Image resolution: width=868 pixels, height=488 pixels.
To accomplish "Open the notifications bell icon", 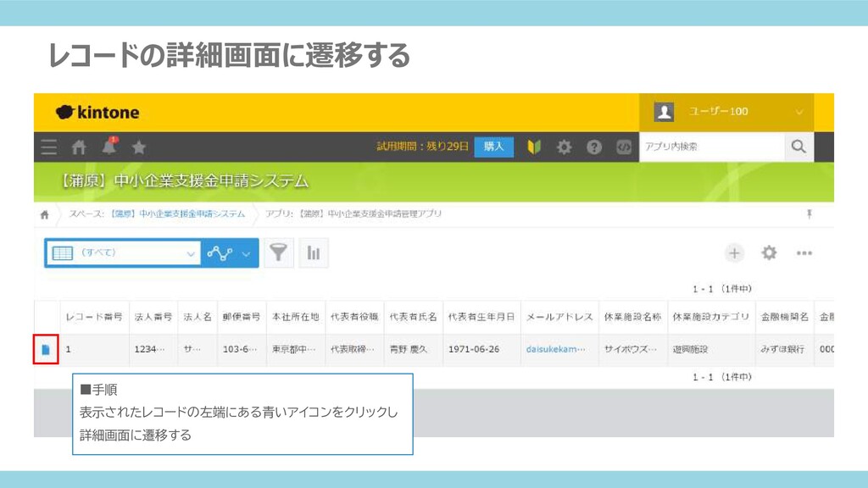I will 109,147.
